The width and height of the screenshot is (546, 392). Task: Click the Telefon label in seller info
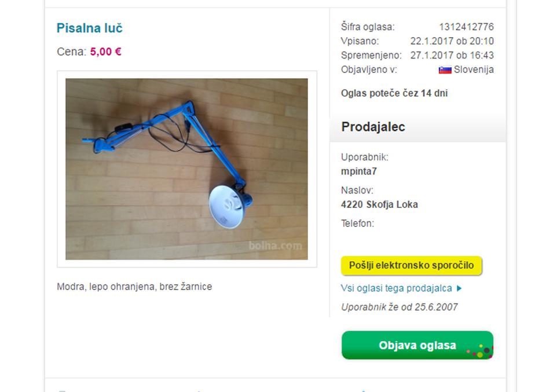coord(357,224)
